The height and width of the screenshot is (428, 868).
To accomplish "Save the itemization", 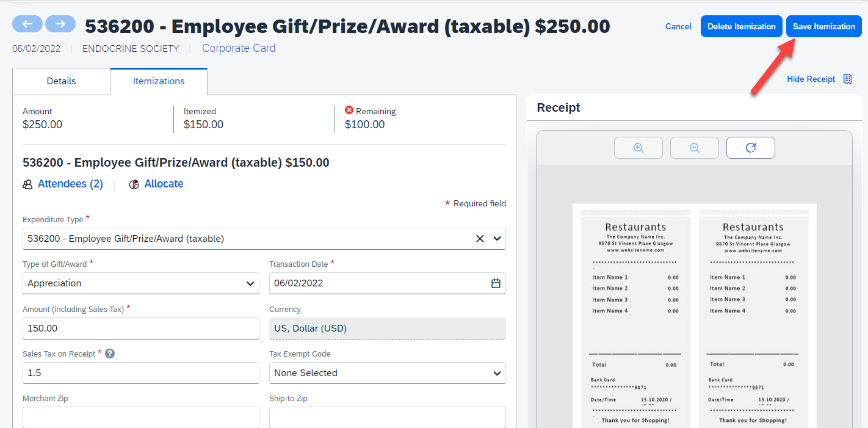I will (x=823, y=26).
